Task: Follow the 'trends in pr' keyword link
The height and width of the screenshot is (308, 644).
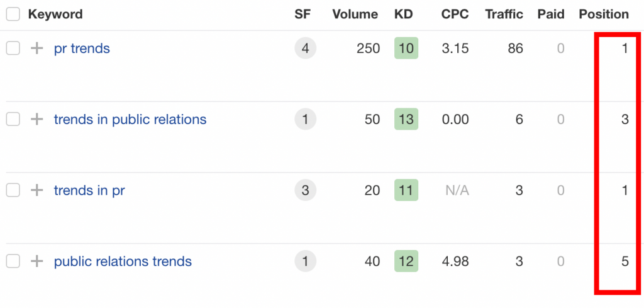Action: click(89, 191)
